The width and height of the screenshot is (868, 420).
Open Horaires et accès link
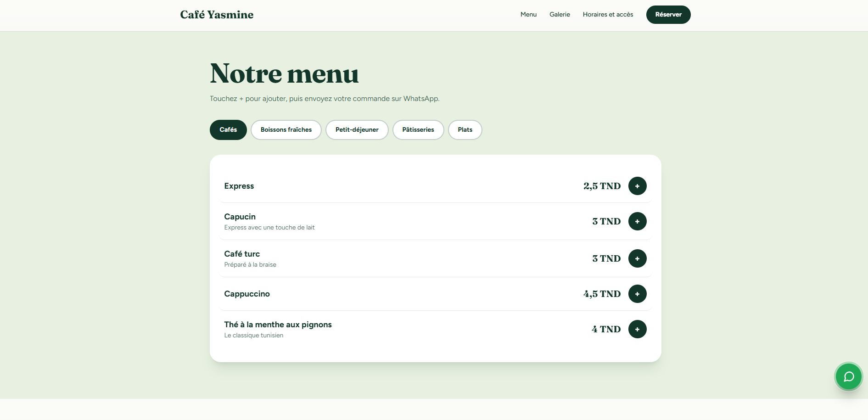click(608, 15)
